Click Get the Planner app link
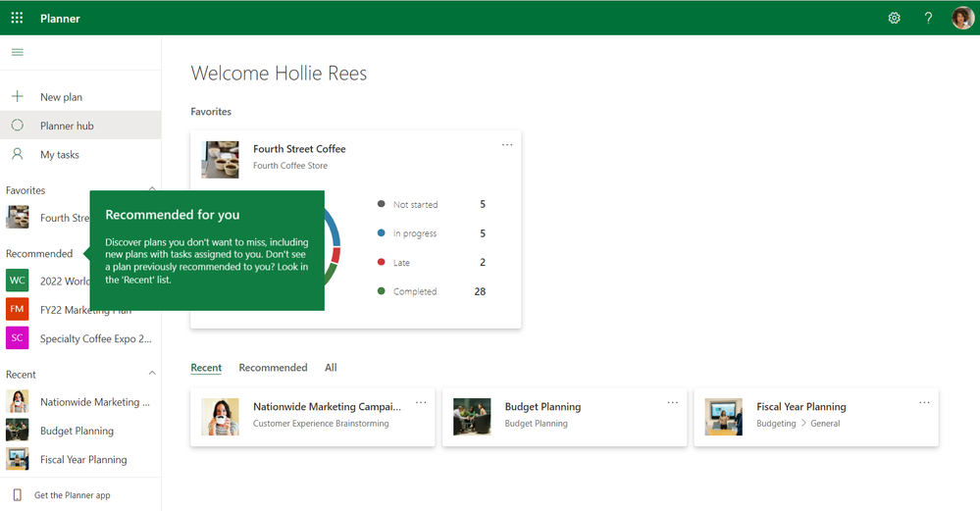Screen dimensions: 980x511 72,494
